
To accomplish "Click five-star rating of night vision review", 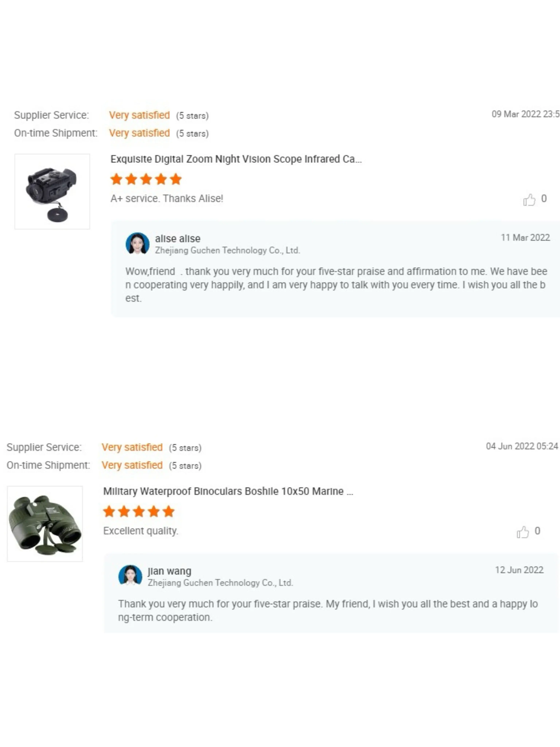I will (x=146, y=179).
